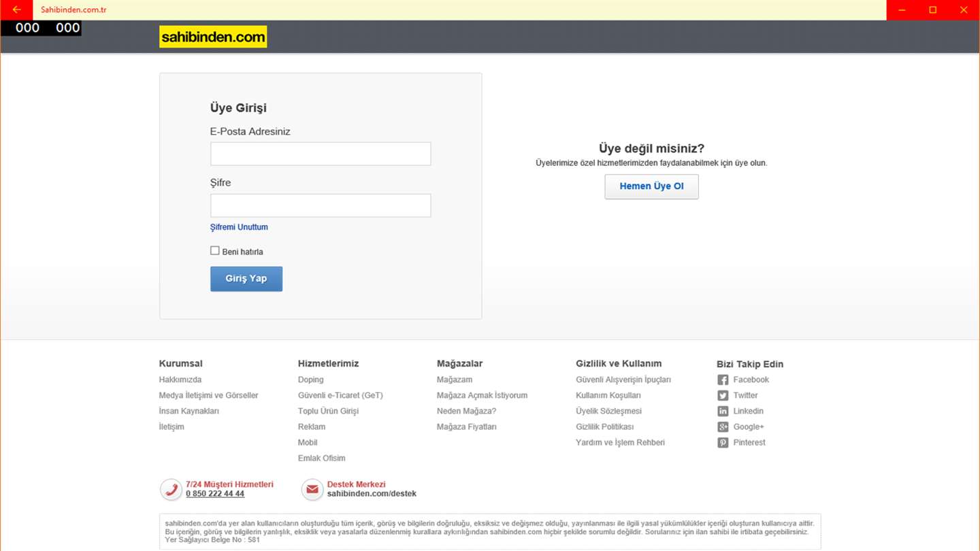Image resolution: width=980 pixels, height=551 pixels.
Task: Open the Mobil link
Action: 308,442
